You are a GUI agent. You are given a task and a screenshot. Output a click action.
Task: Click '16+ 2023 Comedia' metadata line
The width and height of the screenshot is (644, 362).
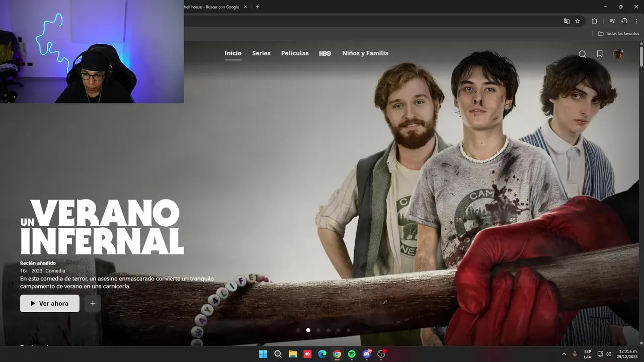pos(43,270)
